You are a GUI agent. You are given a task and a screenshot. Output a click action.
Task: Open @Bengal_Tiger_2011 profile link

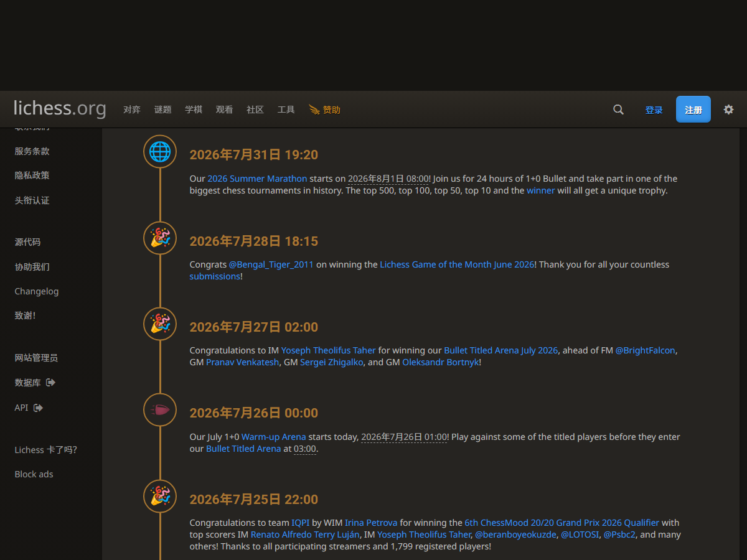pyautogui.click(x=271, y=264)
